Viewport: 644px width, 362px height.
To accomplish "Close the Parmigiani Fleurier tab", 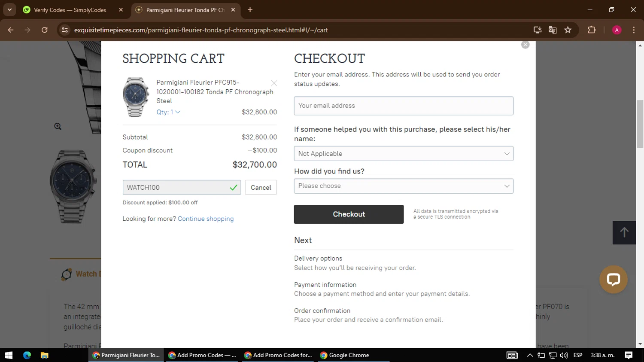I will [x=233, y=10].
